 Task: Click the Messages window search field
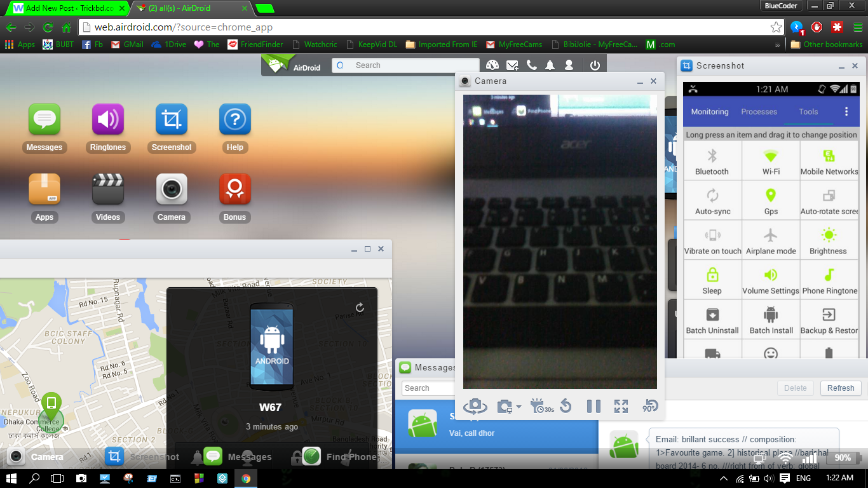[428, 388]
